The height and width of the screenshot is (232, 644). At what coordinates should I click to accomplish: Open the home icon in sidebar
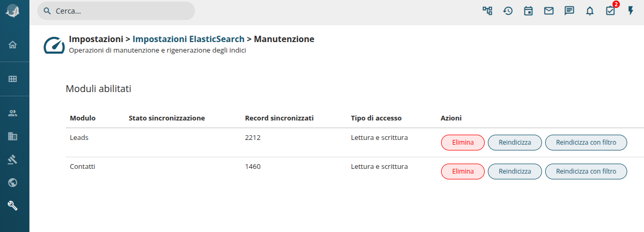tap(13, 45)
